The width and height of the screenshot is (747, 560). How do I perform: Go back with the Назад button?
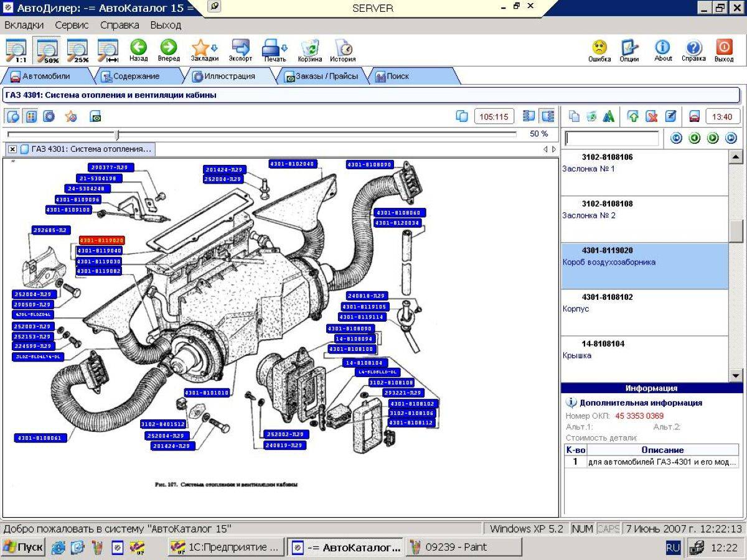click(138, 50)
